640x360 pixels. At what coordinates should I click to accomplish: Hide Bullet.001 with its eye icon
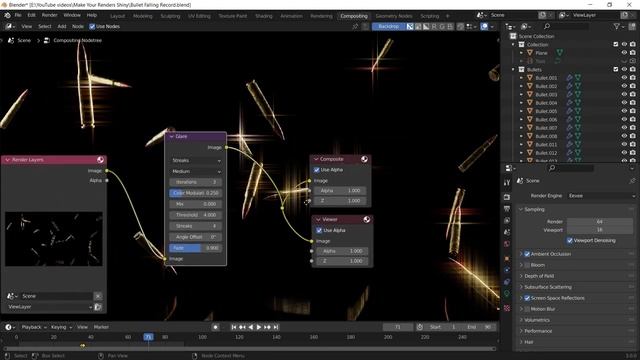point(624,78)
